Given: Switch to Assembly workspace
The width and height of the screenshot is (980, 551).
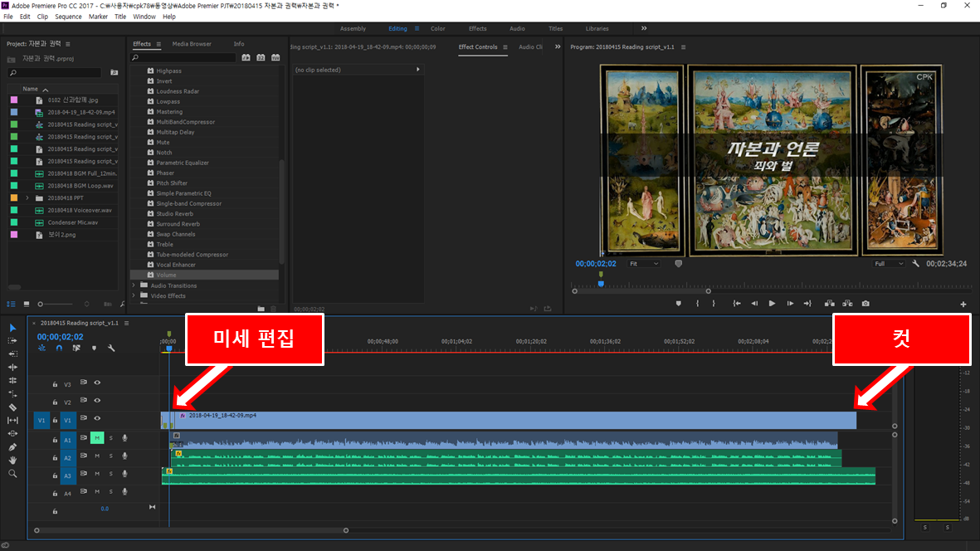Looking at the screenshot, I should click(353, 29).
